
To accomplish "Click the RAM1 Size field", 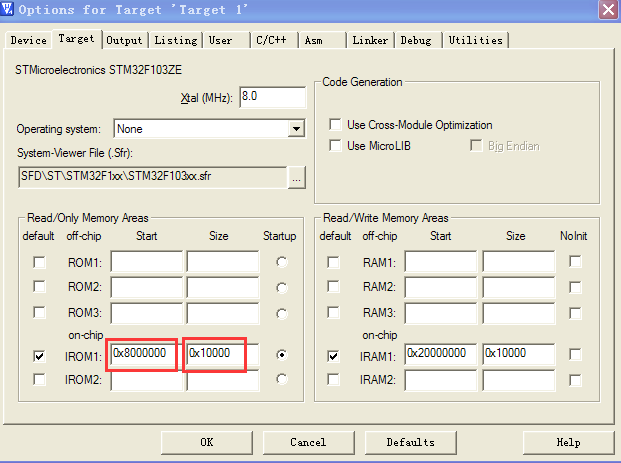I will click(x=519, y=261).
